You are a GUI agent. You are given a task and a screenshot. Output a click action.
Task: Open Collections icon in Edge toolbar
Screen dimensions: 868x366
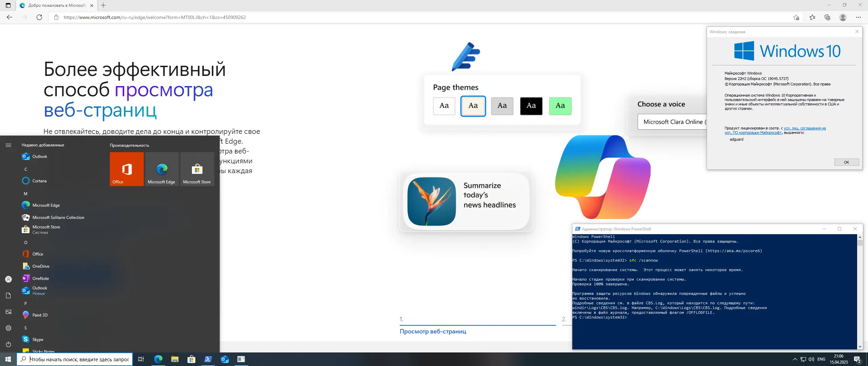(827, 17)
